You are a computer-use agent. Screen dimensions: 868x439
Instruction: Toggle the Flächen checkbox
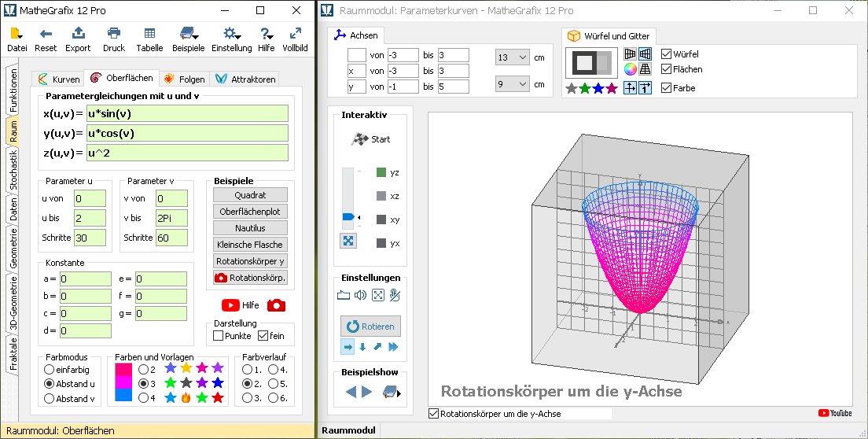point(667,69)
